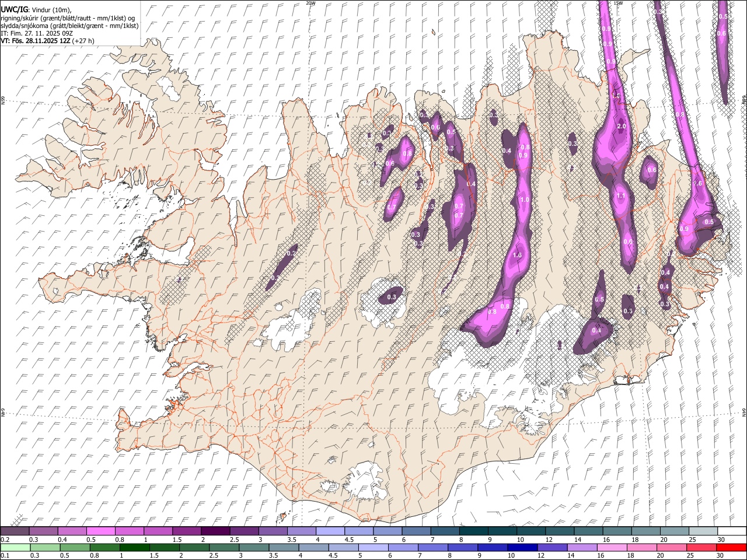Click the '(+27 h)' forecast offset
747x560 pixels.
pyautogui.click(x=83, y=41)
